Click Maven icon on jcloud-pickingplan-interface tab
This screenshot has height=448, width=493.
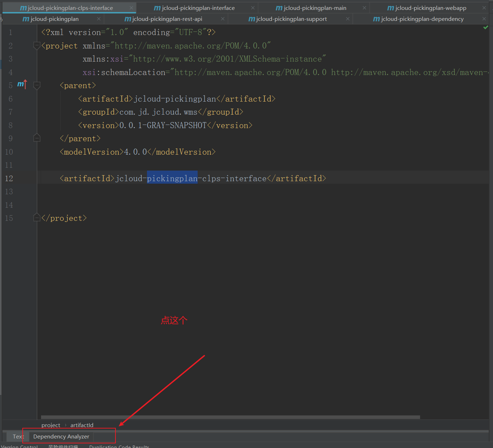(157, 8)
